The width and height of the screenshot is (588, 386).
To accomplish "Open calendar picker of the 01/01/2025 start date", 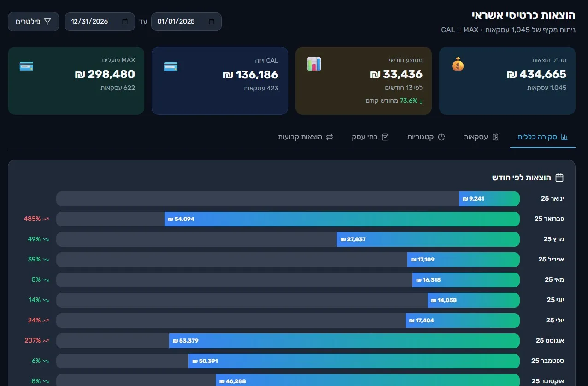I will pyautogui.click(x=212, y=22).
